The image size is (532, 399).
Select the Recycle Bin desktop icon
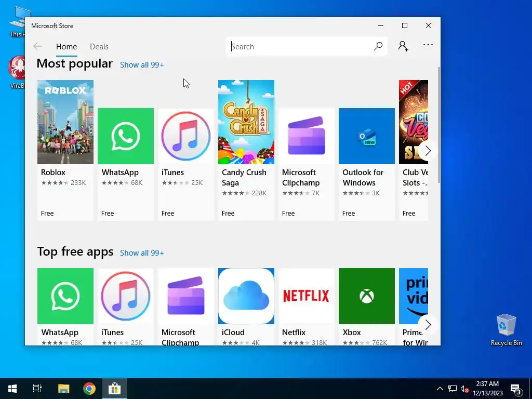(x=506, y=329)
